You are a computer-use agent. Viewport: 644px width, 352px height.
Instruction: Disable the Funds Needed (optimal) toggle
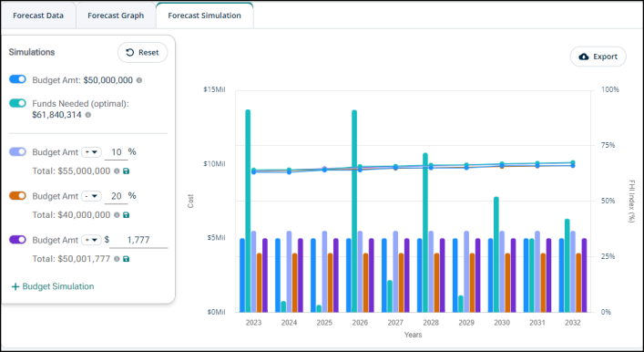[17, 103]
